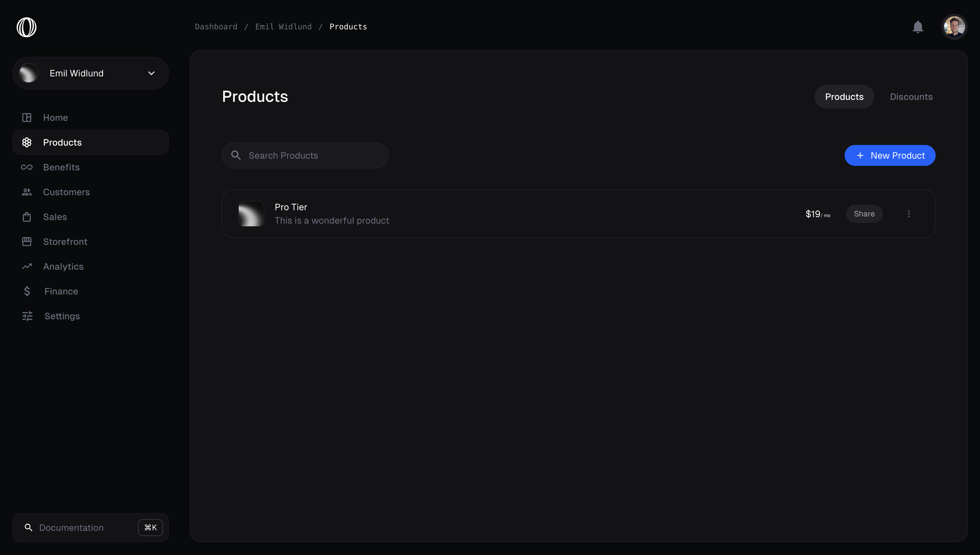Switch to the Discounts tab
The width and height of the screenshot is (980, 555).
[x=911, y=96]
